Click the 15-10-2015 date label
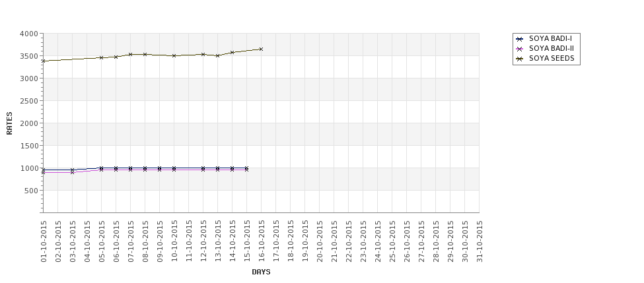Viewport: 644px width, 283px height. point(247,241)
